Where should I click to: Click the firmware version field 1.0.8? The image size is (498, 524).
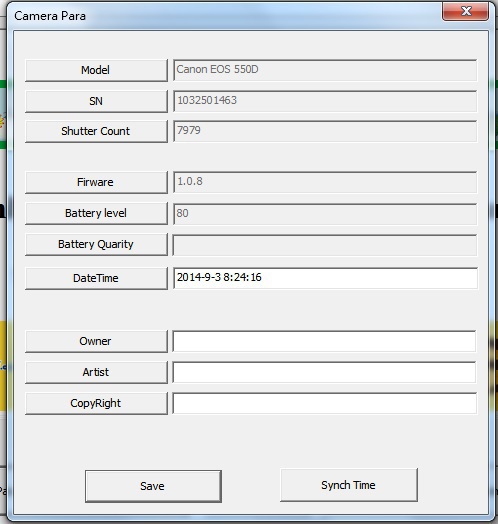tap(325, 182)
